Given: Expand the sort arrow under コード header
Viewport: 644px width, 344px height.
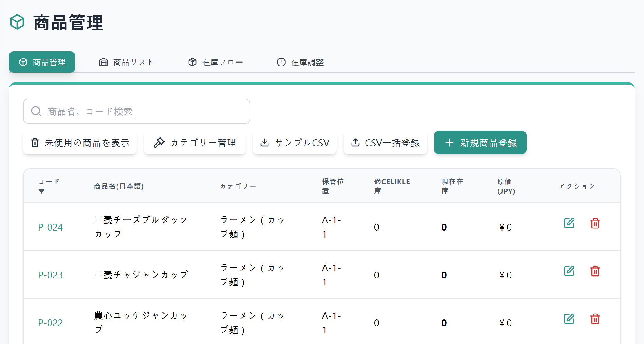Looking at the screenshot, I should (x=41, y=192).
